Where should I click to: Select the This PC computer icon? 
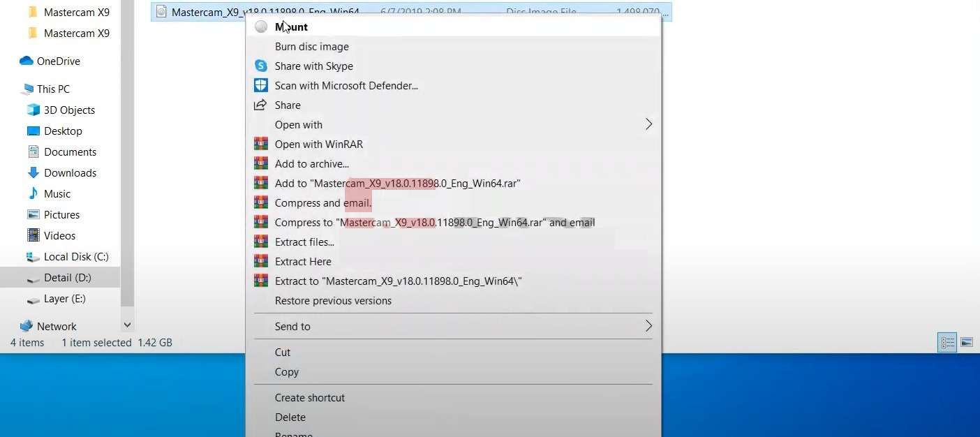coord(27,89)
